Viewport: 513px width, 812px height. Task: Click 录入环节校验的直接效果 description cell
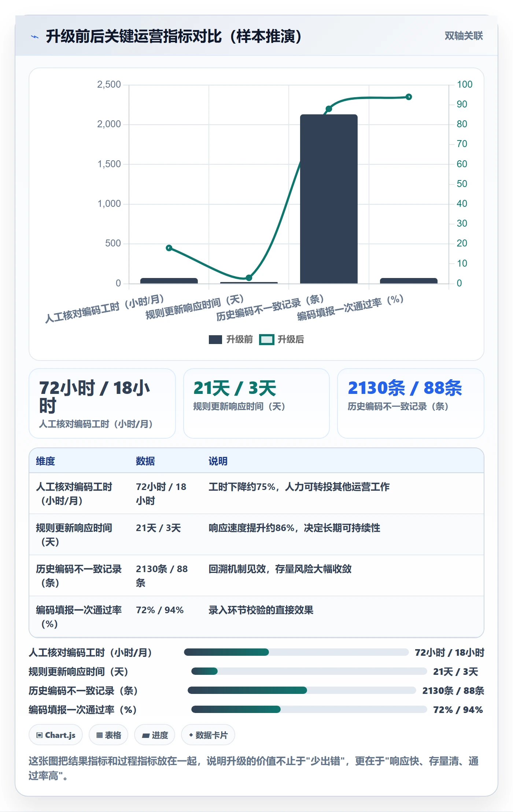click(x=261, y=610)
